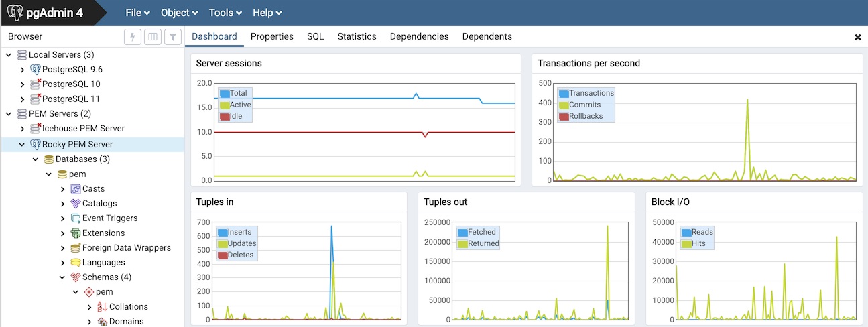The height and width of the screenshot is (327, 868).
Task: Click the Foreign Data Wrappers icon
Action: tap(76, 248)
